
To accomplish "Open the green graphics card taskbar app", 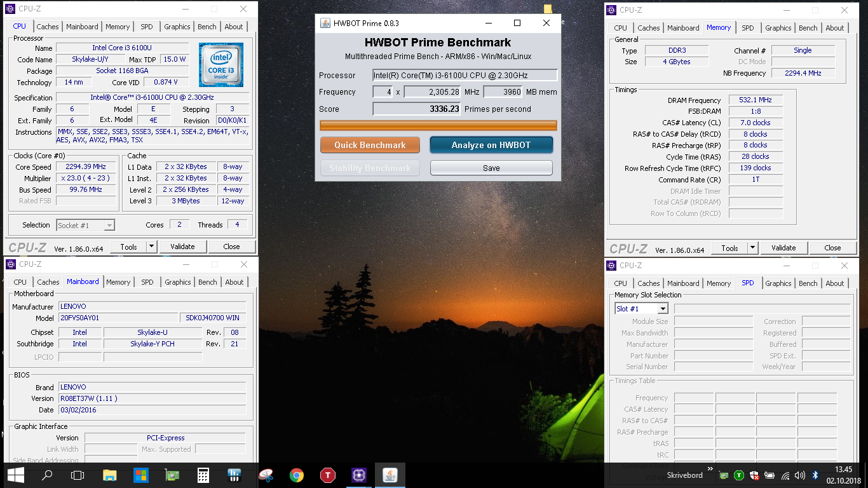I will [172, 475].
